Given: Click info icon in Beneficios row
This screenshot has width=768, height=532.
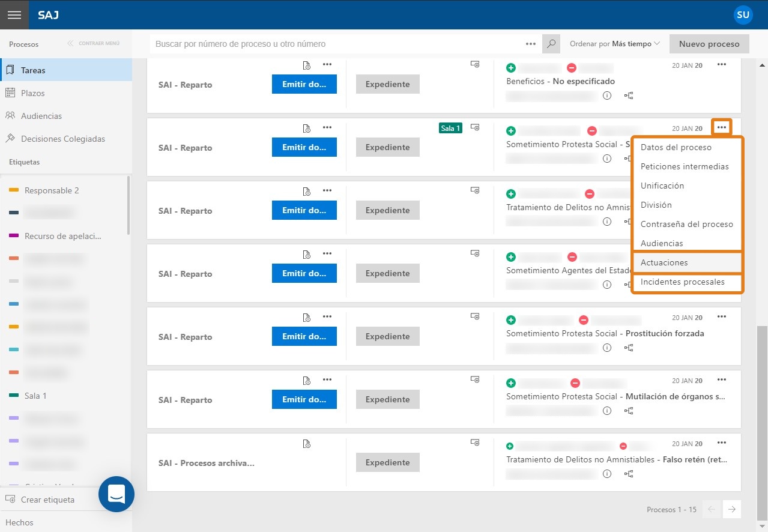Looking at the screenshot, I should click(607, 95).
